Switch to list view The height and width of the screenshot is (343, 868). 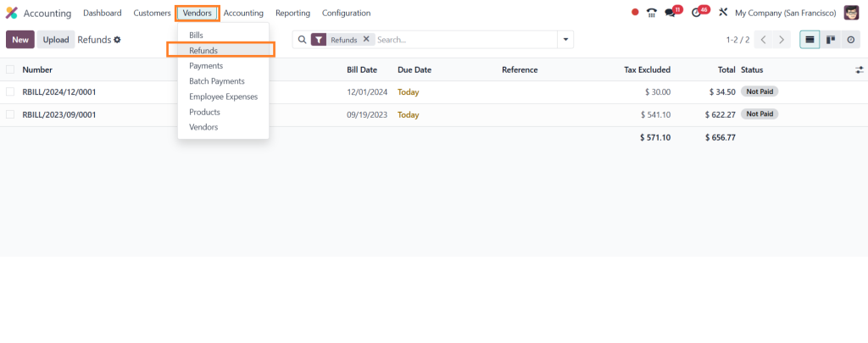(810, 40)
